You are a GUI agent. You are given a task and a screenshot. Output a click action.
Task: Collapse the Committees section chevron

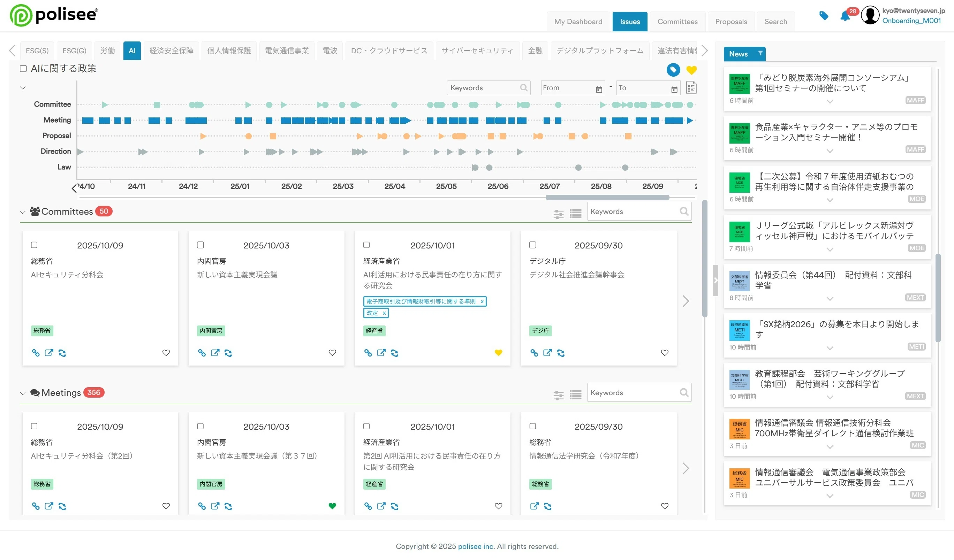tap(23, 212)
